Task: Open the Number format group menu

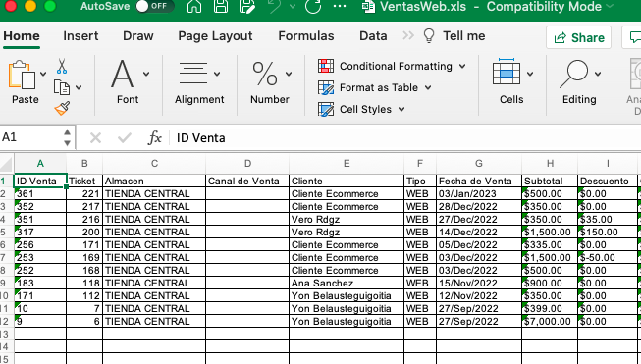Action: click(x=270, y=81)
